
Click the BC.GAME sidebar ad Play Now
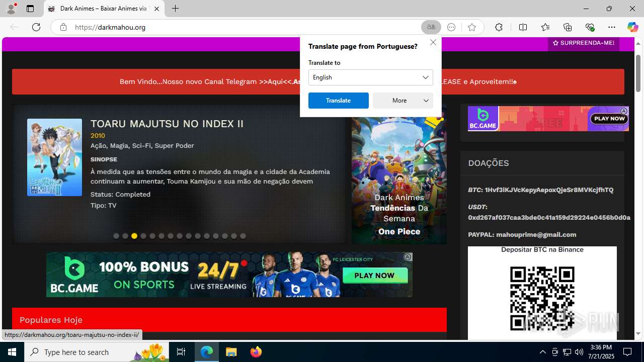[609, 119]
